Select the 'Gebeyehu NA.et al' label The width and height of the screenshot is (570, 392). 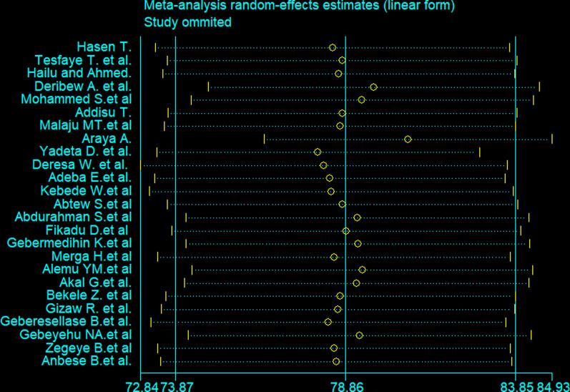click(76, 335)
